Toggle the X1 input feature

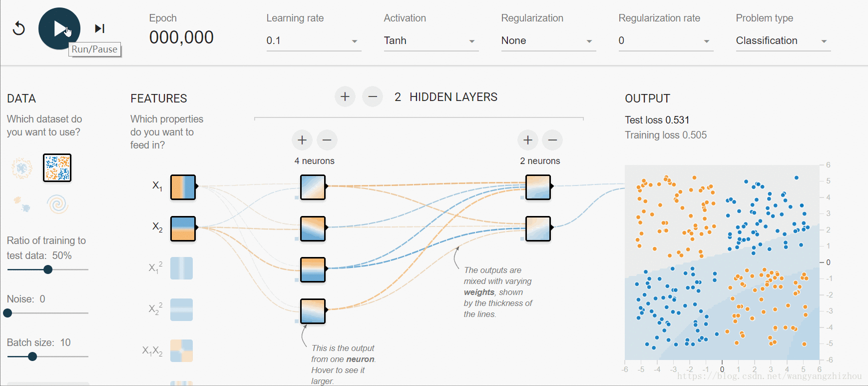[x=183, y=187]
